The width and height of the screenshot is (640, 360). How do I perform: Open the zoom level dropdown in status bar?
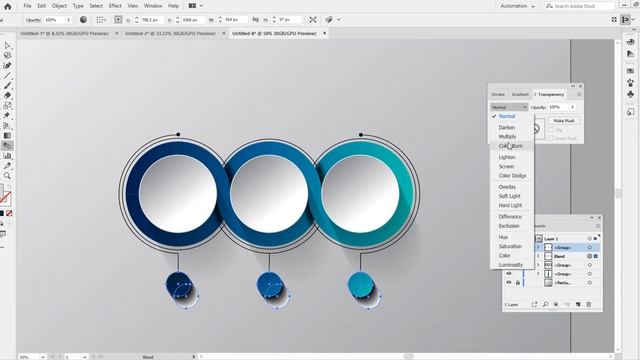pyautogui.click(x=43, y=357)
